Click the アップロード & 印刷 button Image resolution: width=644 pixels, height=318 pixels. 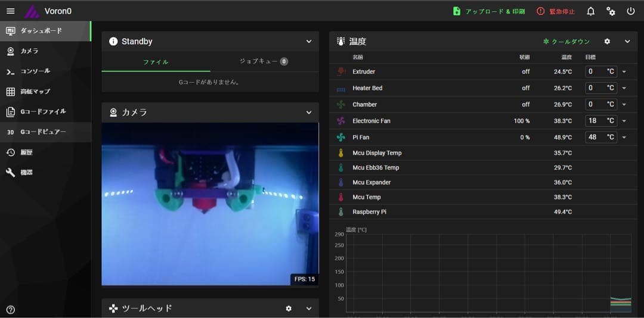coord(489,11)
